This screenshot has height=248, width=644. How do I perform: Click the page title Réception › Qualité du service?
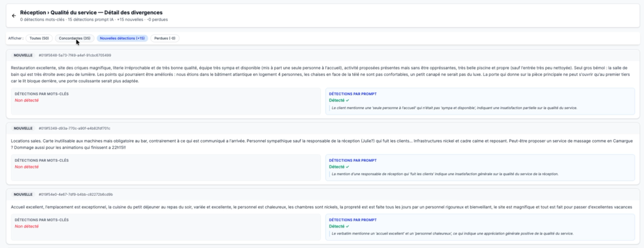91,13
